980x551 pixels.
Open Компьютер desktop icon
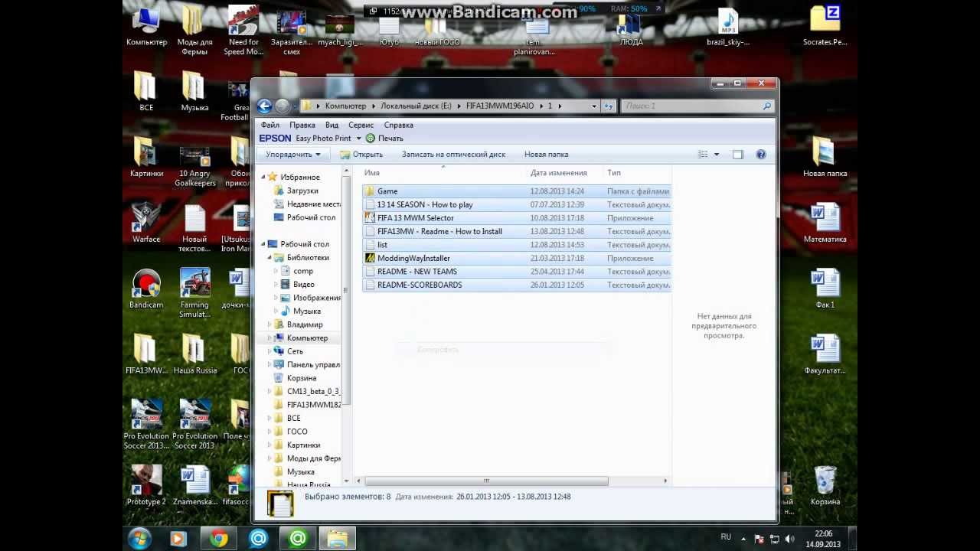click(146, 25)
